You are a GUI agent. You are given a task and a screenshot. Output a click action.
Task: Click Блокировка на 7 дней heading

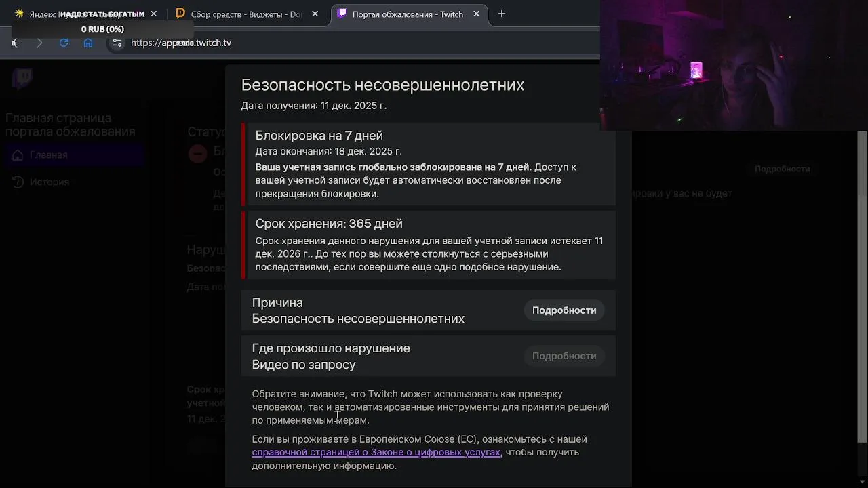click(x=319, y=136)
